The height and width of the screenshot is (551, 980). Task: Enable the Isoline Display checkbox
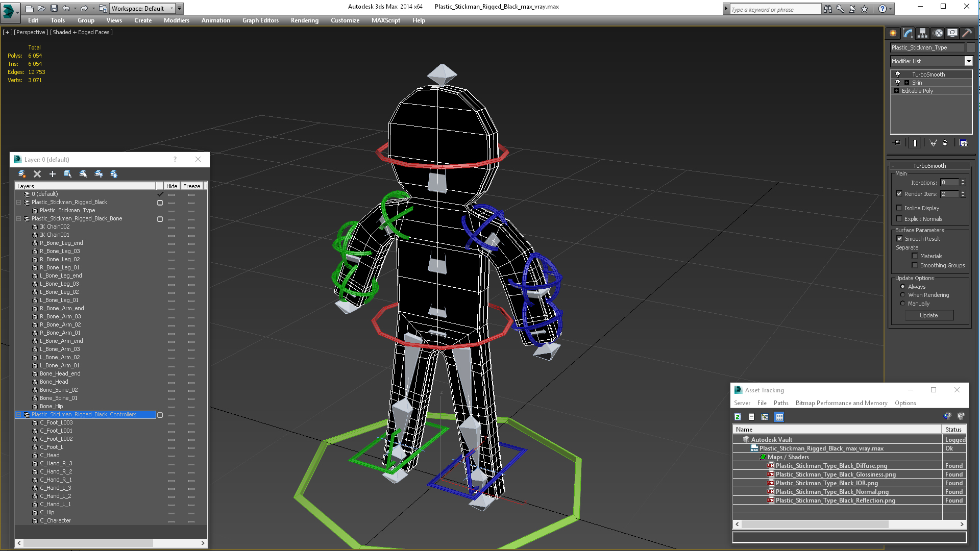(899, 208)
